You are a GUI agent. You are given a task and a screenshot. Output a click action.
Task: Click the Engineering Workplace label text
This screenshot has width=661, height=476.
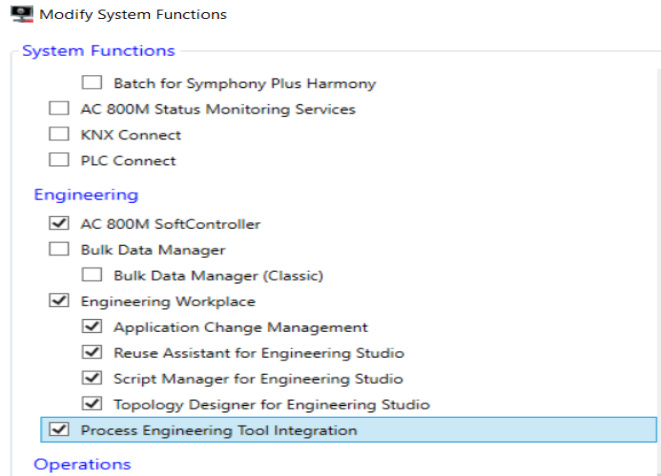(168, 301)
